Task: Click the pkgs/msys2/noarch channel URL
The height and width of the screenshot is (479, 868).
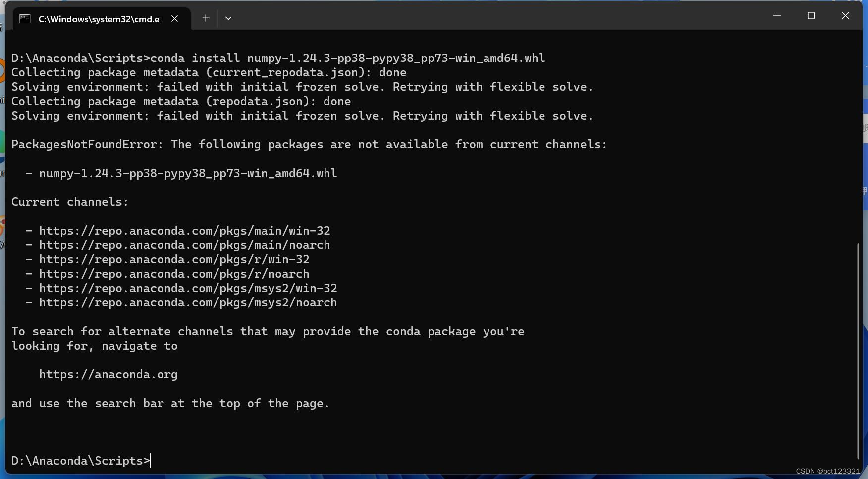Action: 188,302
